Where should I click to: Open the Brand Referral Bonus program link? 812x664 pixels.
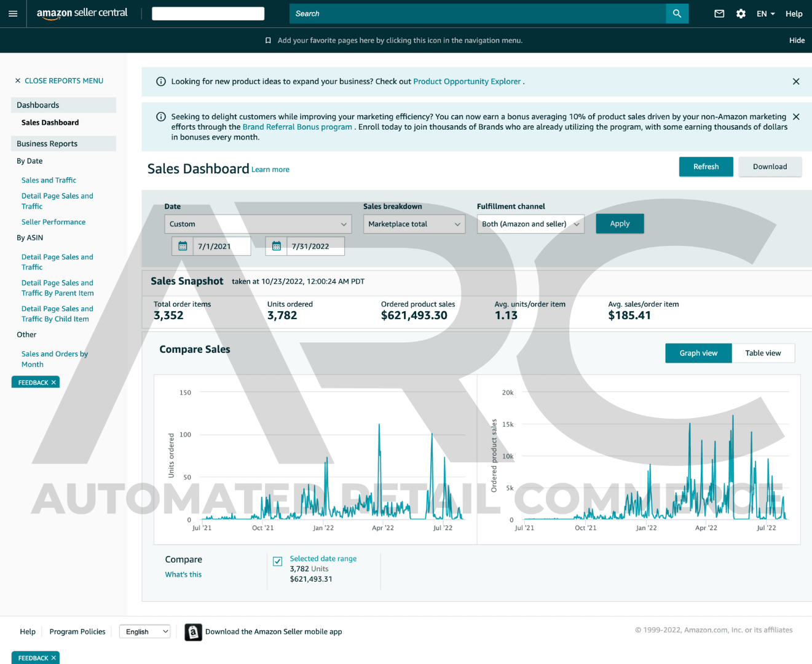297,127
